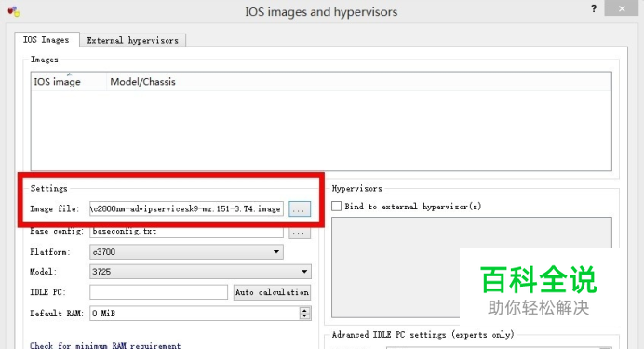The height and width of the screenshot is (349, 644).
Task: Click the IDLE PC input field
Action: (x=158, y=292)
